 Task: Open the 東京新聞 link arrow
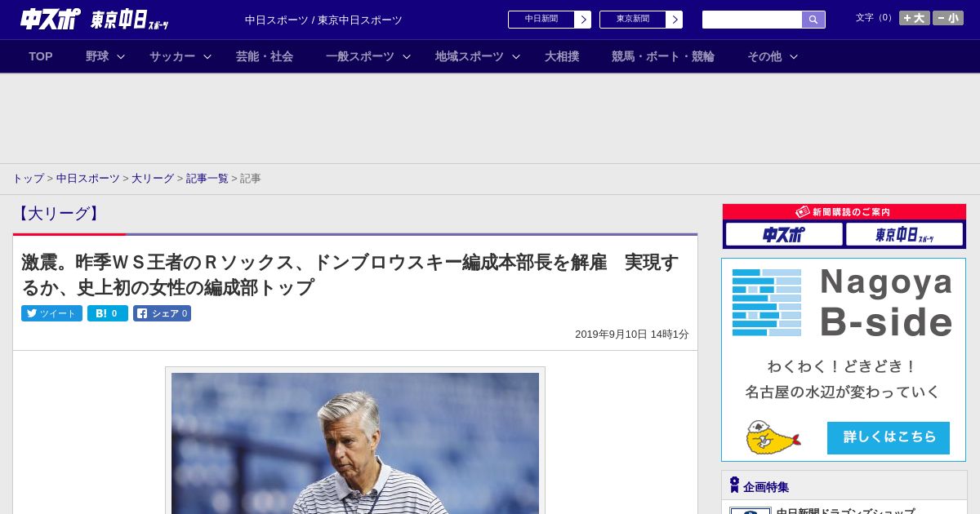(x=675, y=20)
